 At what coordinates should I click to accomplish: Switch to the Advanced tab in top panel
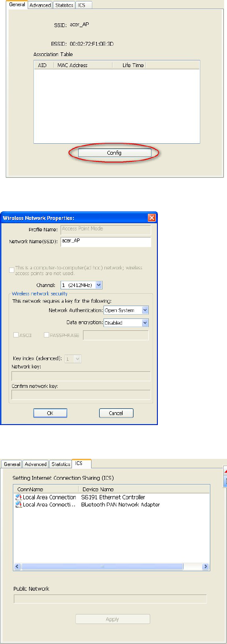point(40,5)
